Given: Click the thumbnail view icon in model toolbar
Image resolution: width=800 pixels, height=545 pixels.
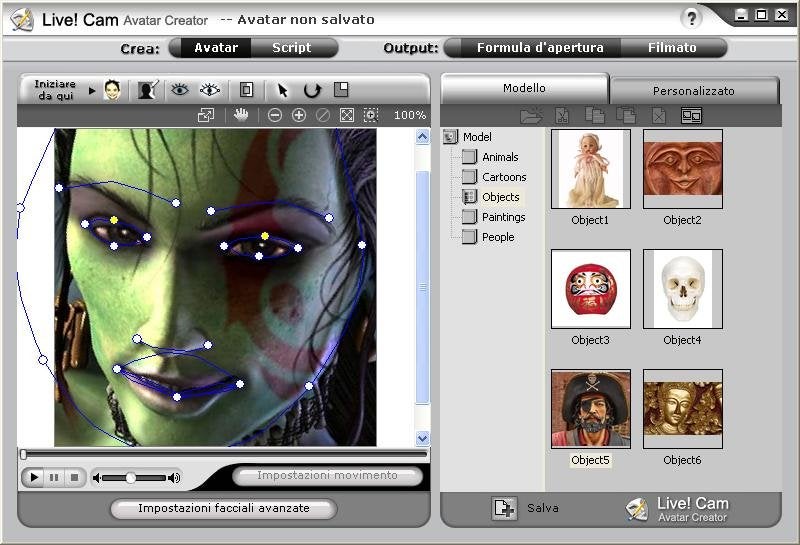Looking at the screenshot, I should tap(691, 115).
